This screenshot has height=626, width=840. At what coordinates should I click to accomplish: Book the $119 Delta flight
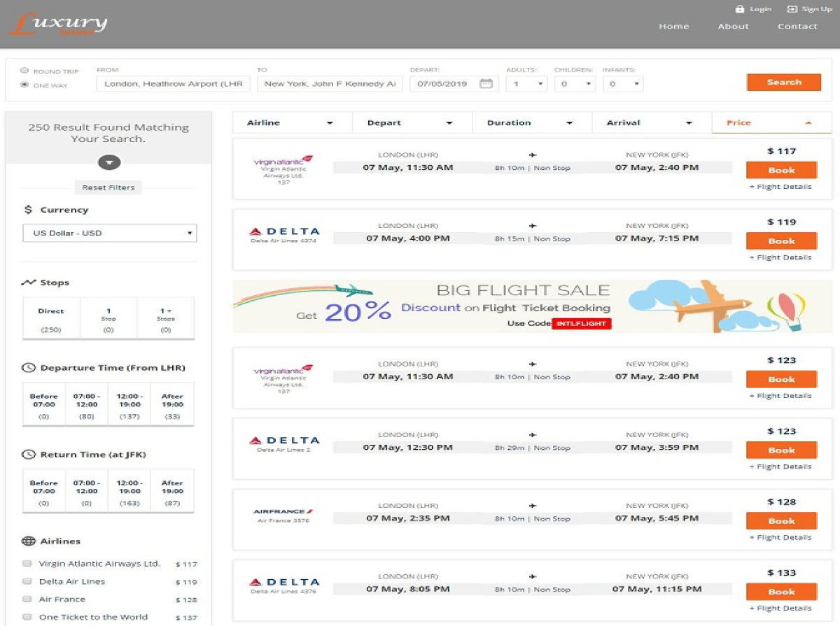[x=781, y=241]
